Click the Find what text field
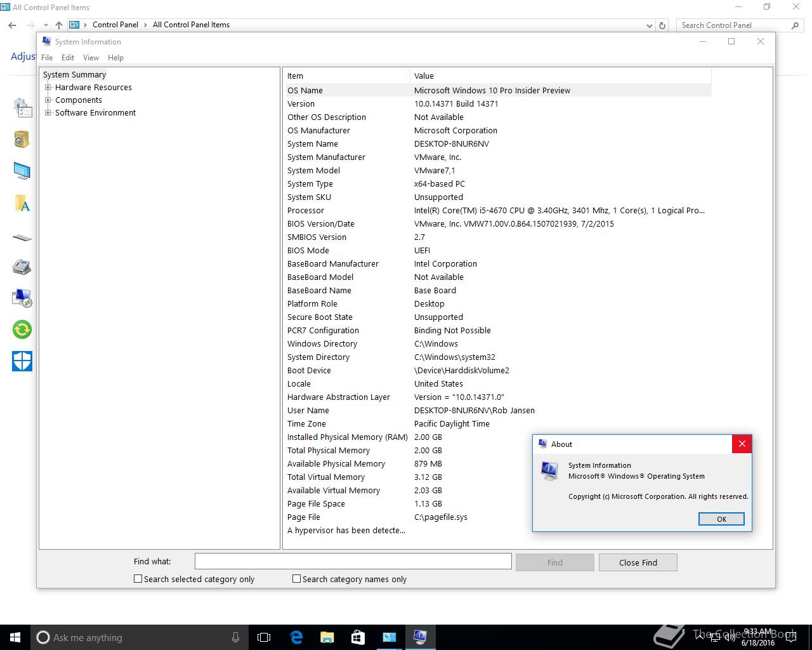Image resolution: width=812 pixels, height=650 pixels. pyautogui.click(x=353, y=561)
